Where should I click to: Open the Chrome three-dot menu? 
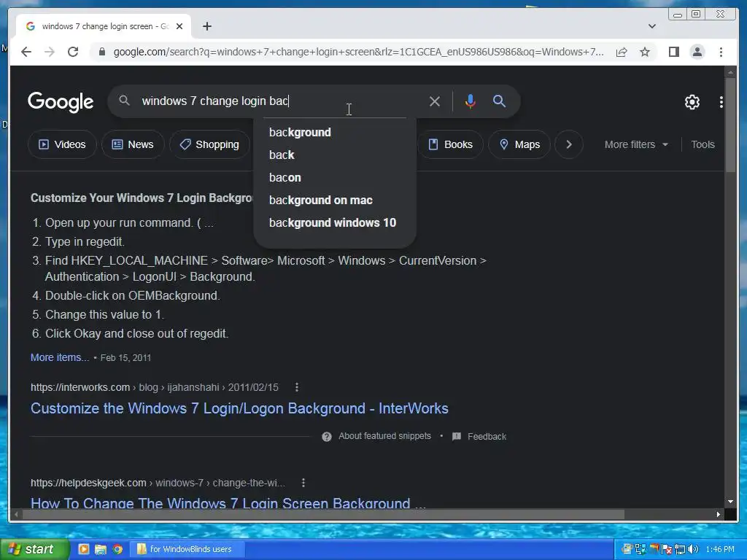tap(721, 52)
